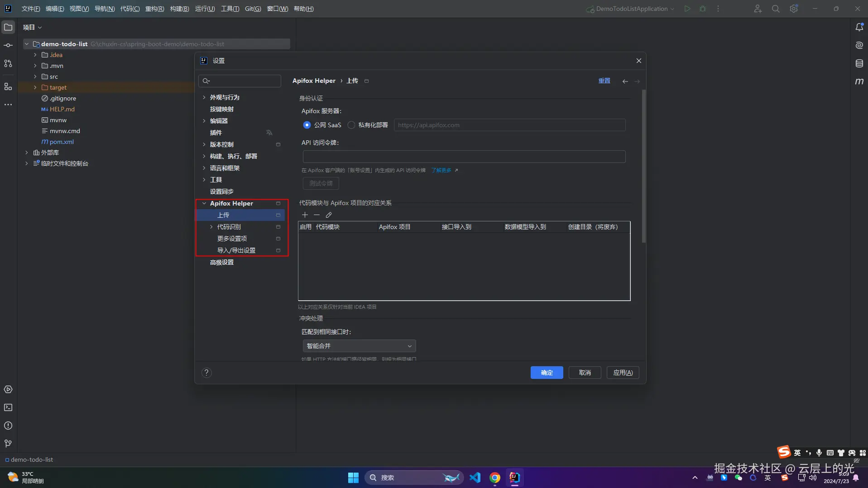868x488 pixels.
Task: Click the 取消 button
Action: [x=585, y=373]
